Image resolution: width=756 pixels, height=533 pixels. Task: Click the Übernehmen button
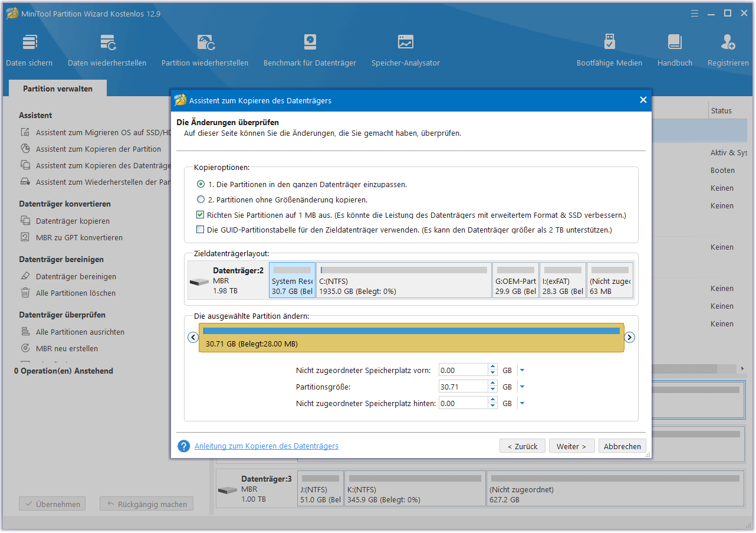pos(52,504)
